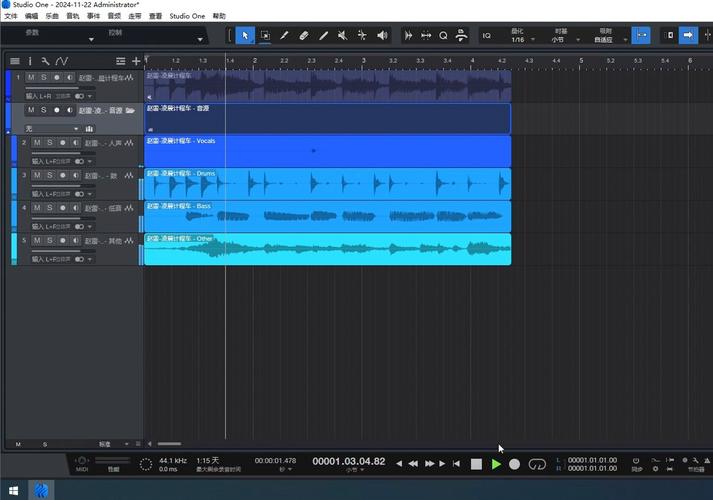This screenshot has height=500, width=713.
Task: Click the IQ input quantize button
Action: click(x=487, y=35)
